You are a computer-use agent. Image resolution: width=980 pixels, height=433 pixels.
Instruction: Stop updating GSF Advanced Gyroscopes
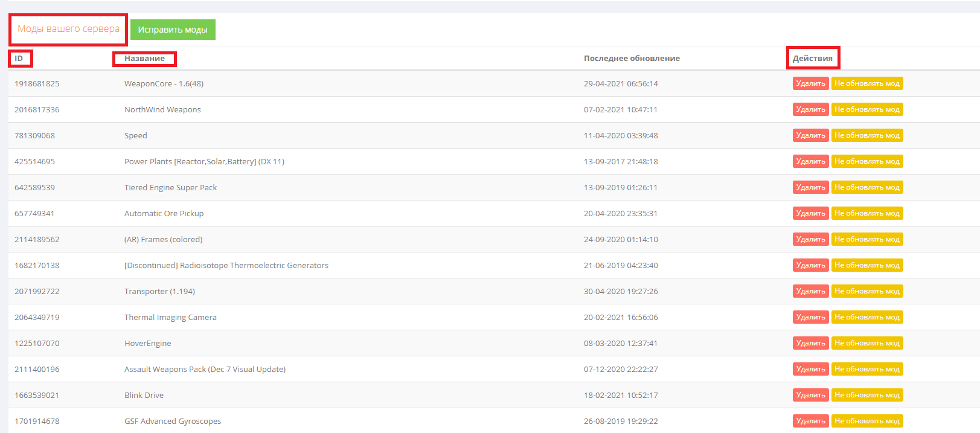pyautogui.click(x=867, y=421)
